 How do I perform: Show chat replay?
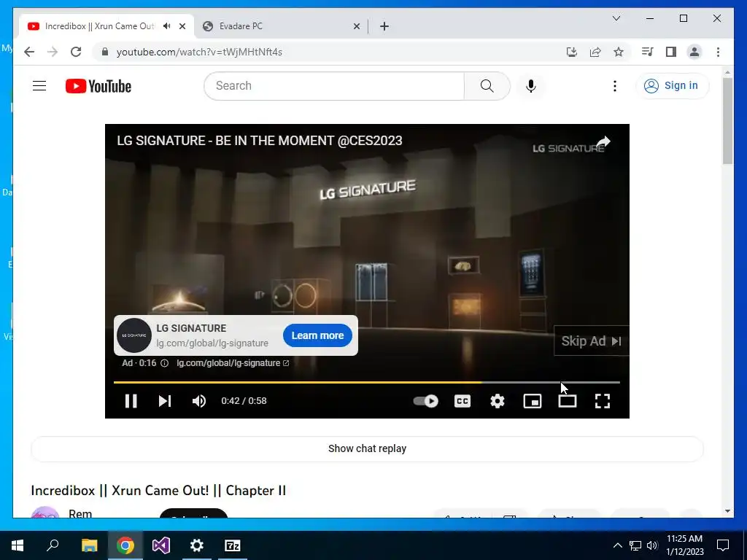click(x=367, y=448)
